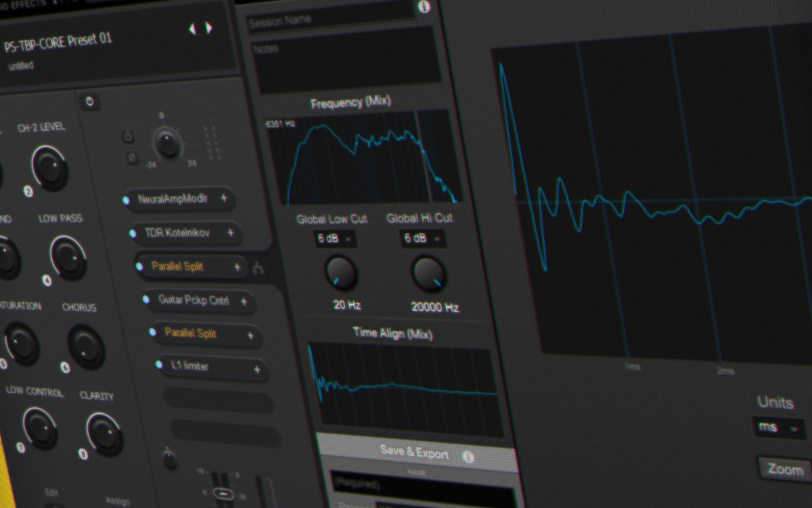Click the info icon next to Save & Export

[467, 457]
